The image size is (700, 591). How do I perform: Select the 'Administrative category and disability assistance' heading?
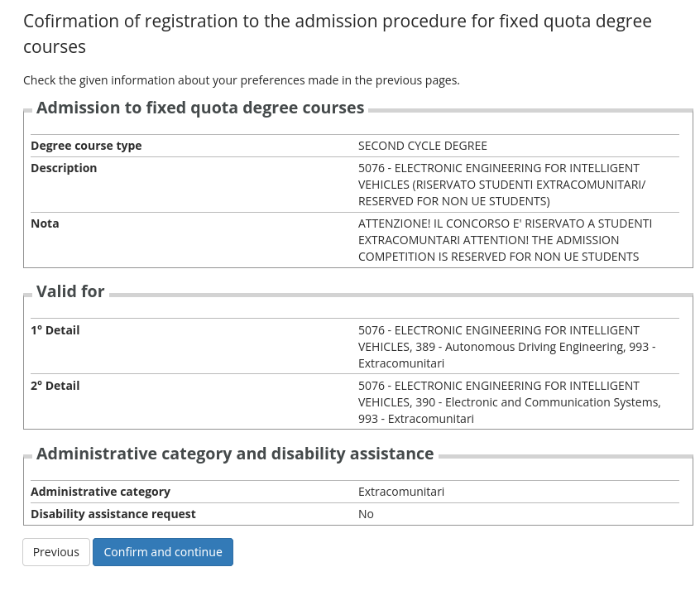point(235,454)
